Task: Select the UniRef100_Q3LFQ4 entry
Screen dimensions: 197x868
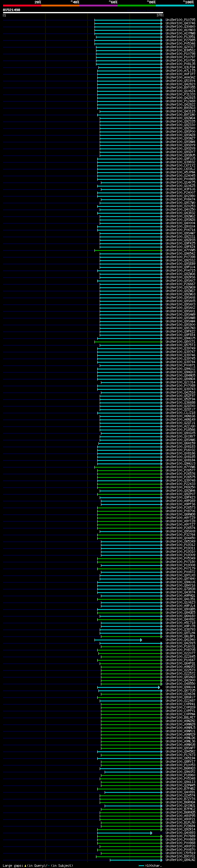Action: pos(180,67)
